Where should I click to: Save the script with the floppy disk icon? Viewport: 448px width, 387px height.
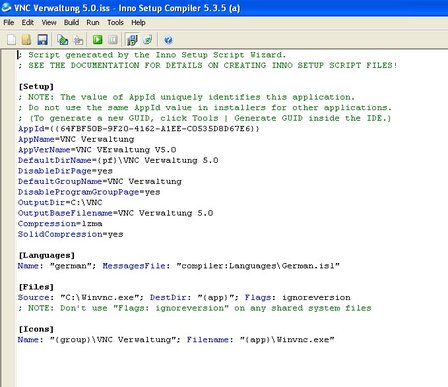[42, 40]
